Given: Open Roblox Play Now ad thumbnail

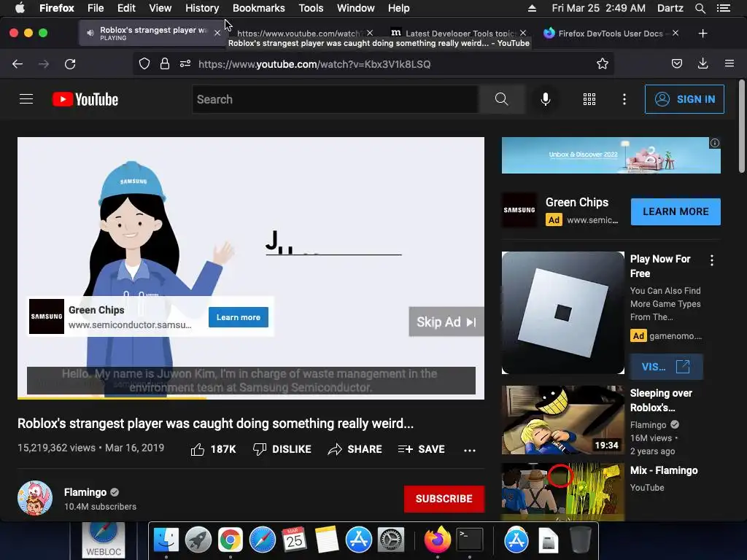Looking at the screenshot, I should 562,313.
